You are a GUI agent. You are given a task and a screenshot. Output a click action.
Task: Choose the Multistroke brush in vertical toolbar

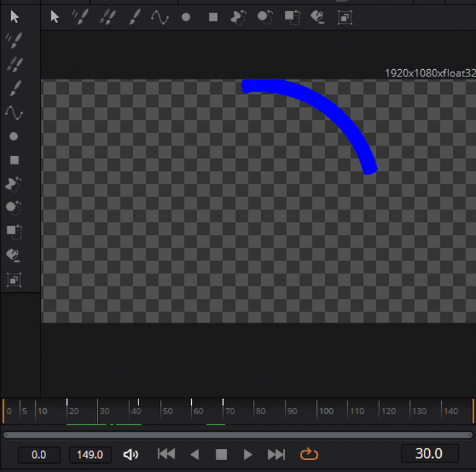pyautogui.click(x=14, y=40)
